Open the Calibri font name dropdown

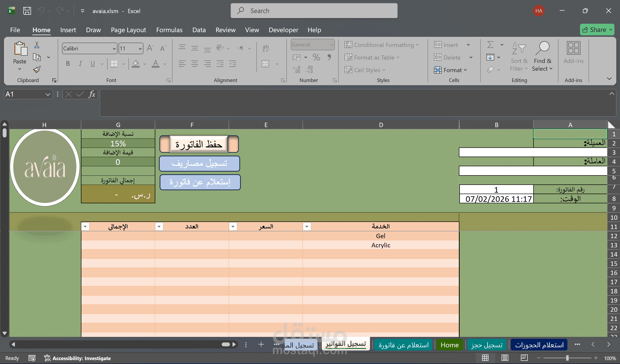pyautogui.click(x=114, y=48)
